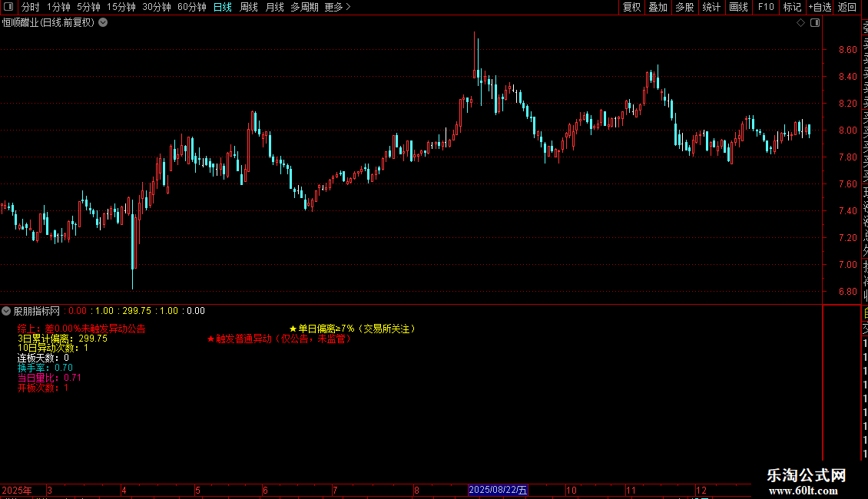Image resolution: width=868 pixels, height=499 pixels.
Task: Click the 恒顺醋业(日线.前复权) chart title
Action: tap(48, 23)
